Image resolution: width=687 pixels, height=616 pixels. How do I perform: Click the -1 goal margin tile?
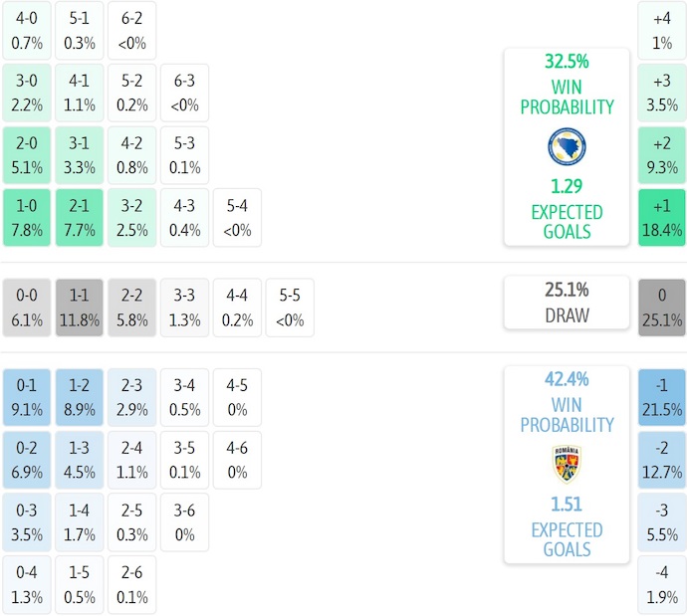coord(662,397)
